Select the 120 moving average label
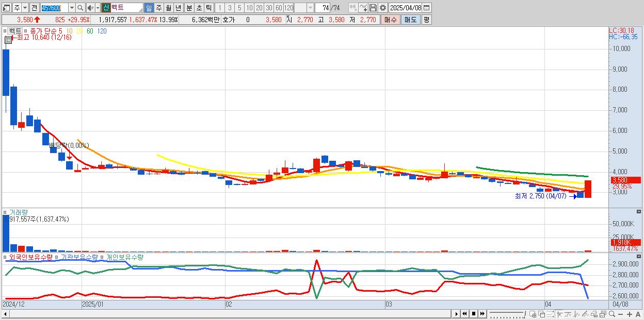Viewport: 644px width, 320px height. [x=102, y=31]
